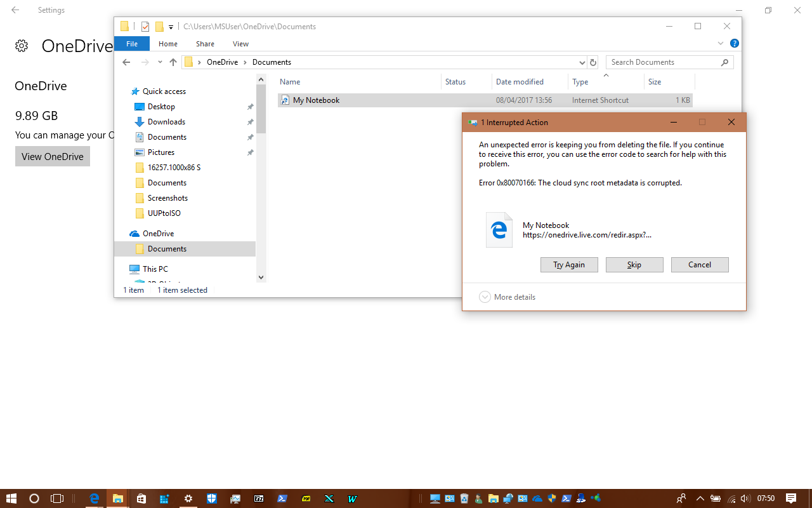Go back in File Explorer
The width and height of the screenshot is (812, 508).
(126, 62)
